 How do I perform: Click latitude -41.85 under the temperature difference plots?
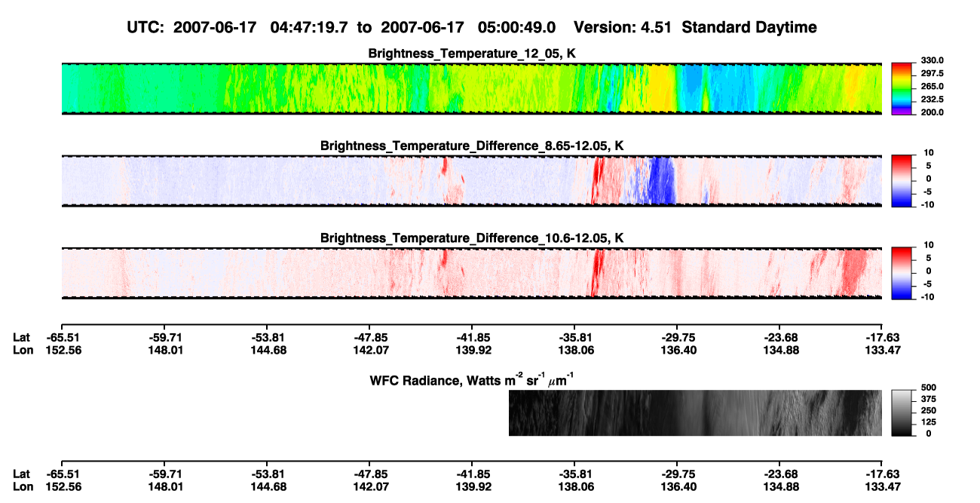click(471, 338)
